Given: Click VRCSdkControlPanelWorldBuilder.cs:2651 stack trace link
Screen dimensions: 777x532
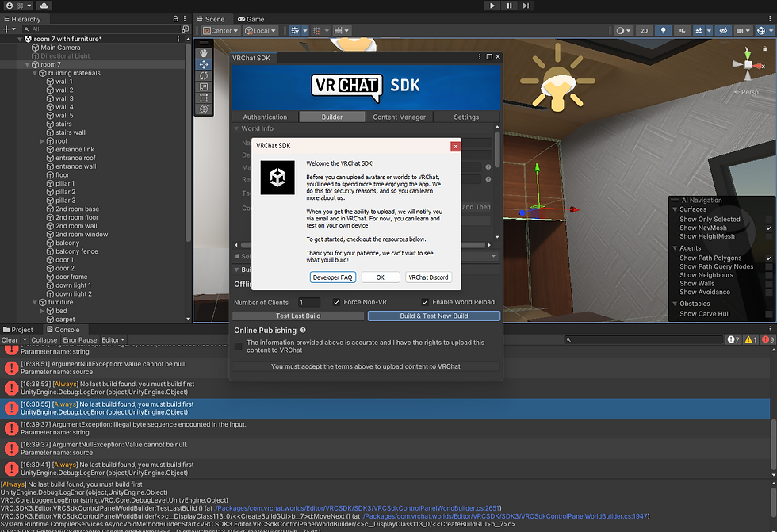Looking at the screenshot, I should [357, 508].
